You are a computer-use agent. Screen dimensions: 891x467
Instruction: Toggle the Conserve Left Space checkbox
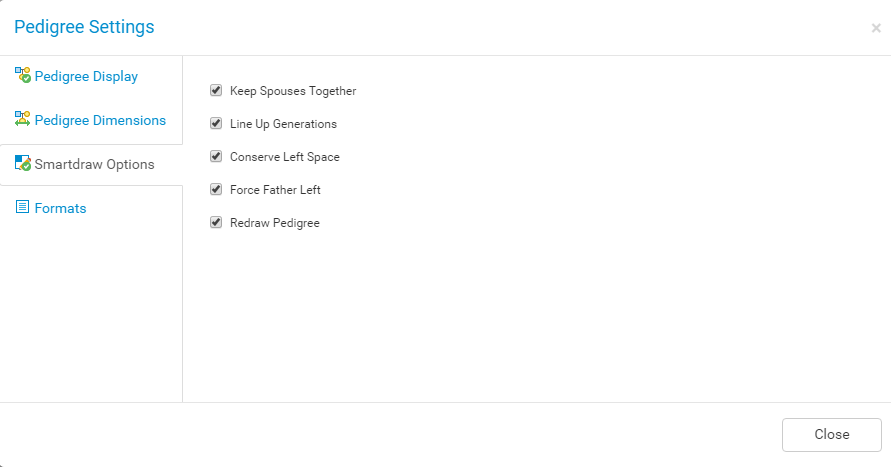216,156
